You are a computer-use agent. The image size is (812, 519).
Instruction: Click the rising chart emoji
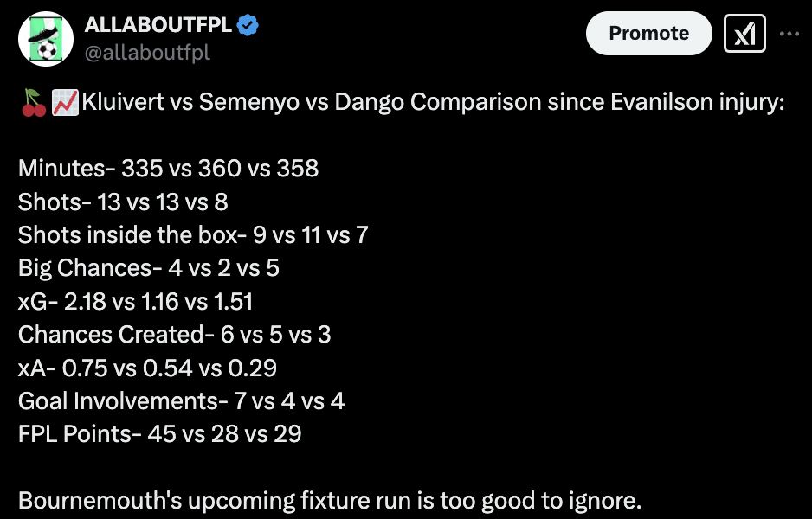click(65, 102)
